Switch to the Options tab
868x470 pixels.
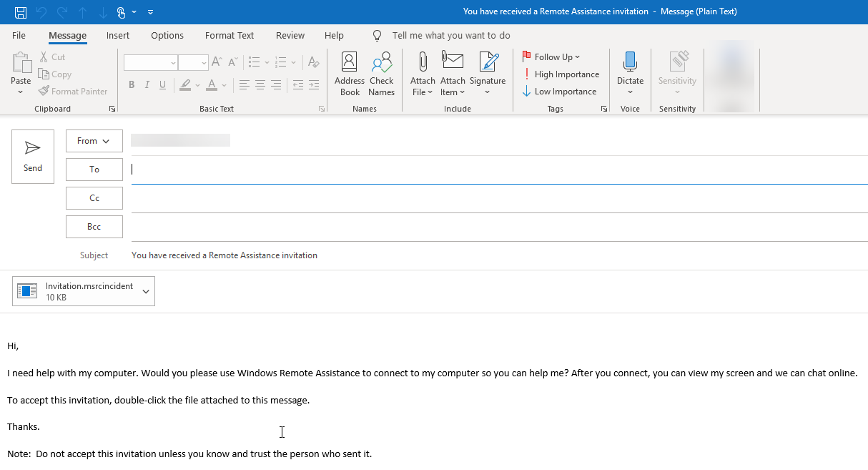coord(167,35)
